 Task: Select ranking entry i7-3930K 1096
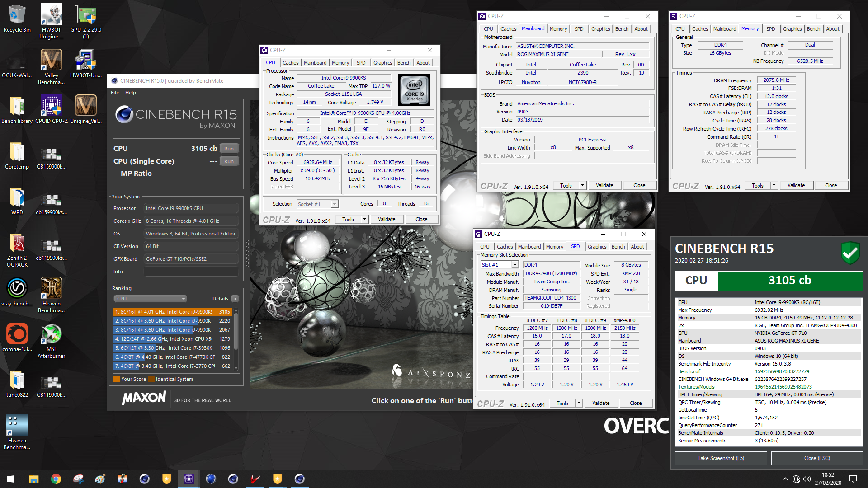point(173,348)
